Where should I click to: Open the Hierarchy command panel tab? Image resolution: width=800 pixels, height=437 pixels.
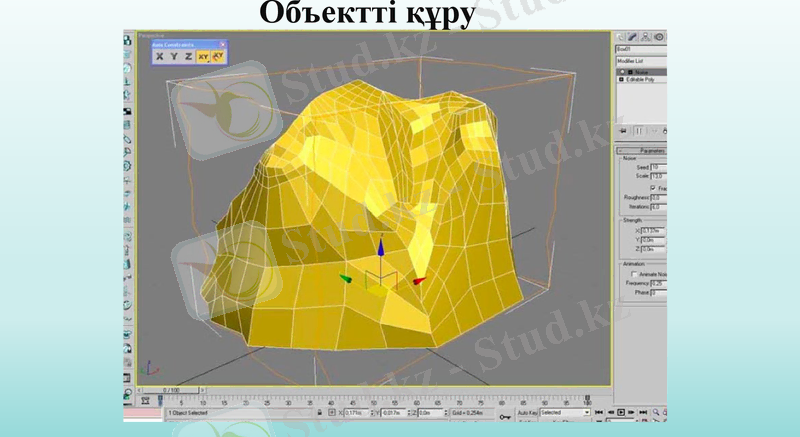645,37
